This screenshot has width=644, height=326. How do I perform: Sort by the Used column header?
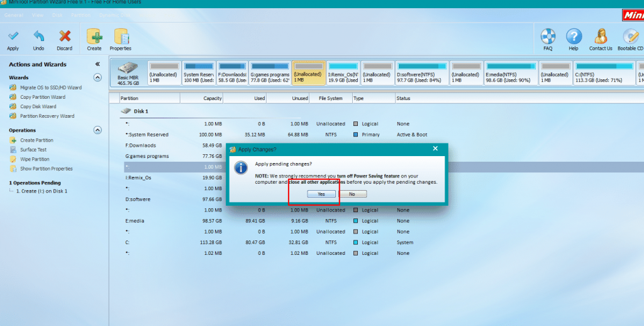tap(245, 98)
